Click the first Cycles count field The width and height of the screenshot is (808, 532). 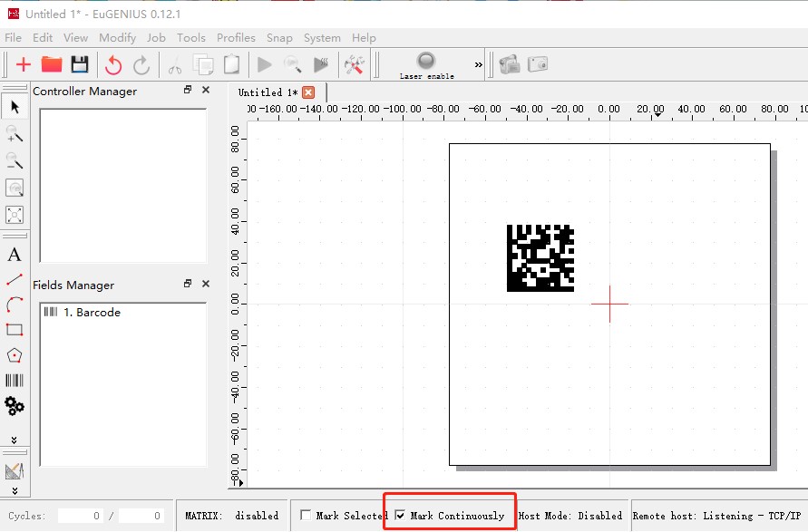(x=81, y=516)
